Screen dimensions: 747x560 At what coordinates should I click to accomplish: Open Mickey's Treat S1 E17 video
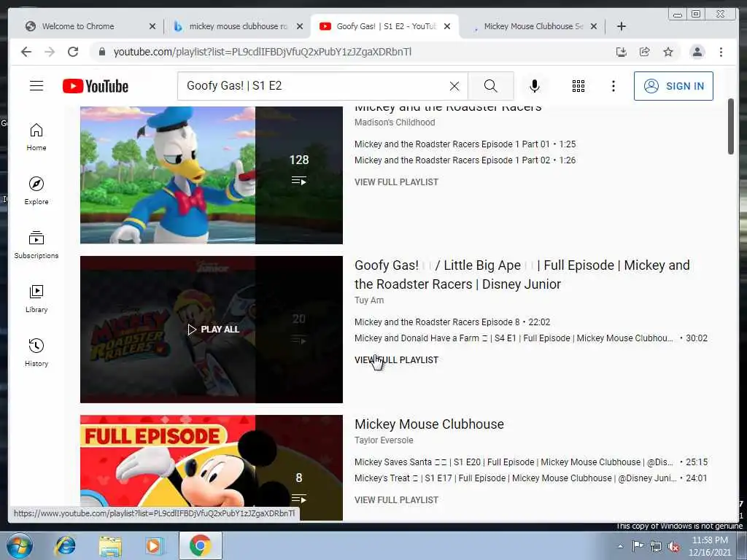[531, 478]
